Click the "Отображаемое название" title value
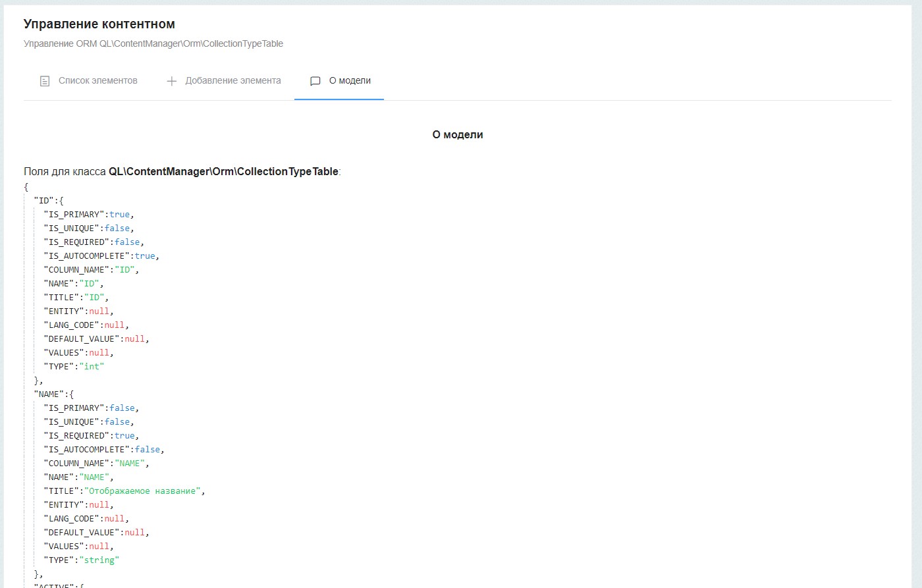Screen dimensions: 922x588 pyautogui.click(x=142, y=491)
